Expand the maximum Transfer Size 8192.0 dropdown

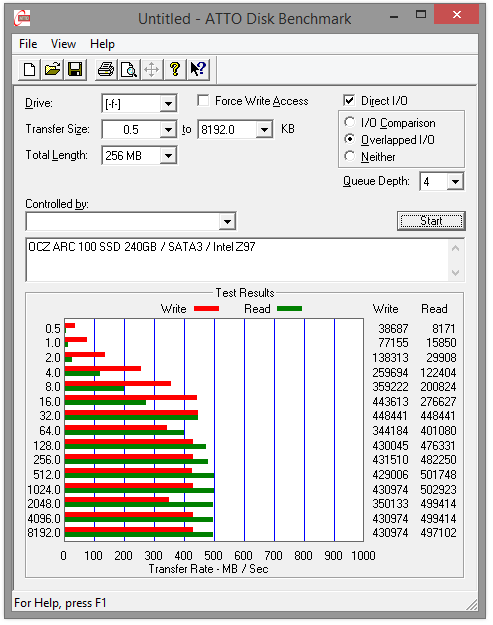click(264, 130)
